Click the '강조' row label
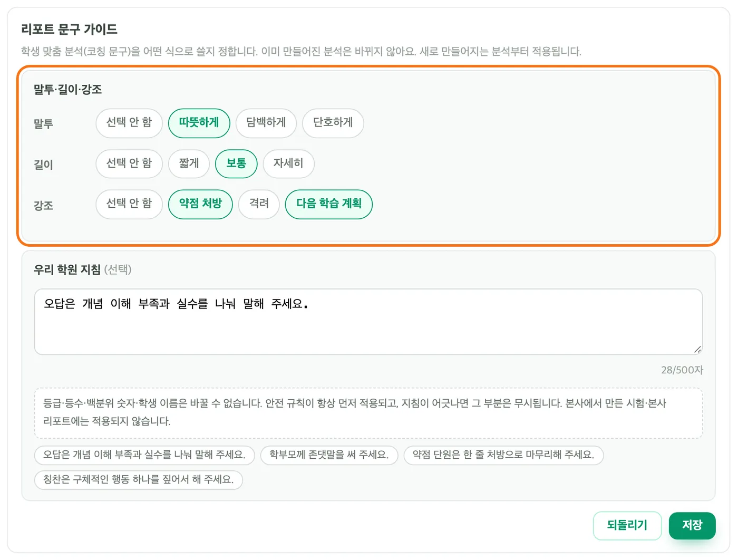Screen dimensions: 738x560 click(44, 205)
